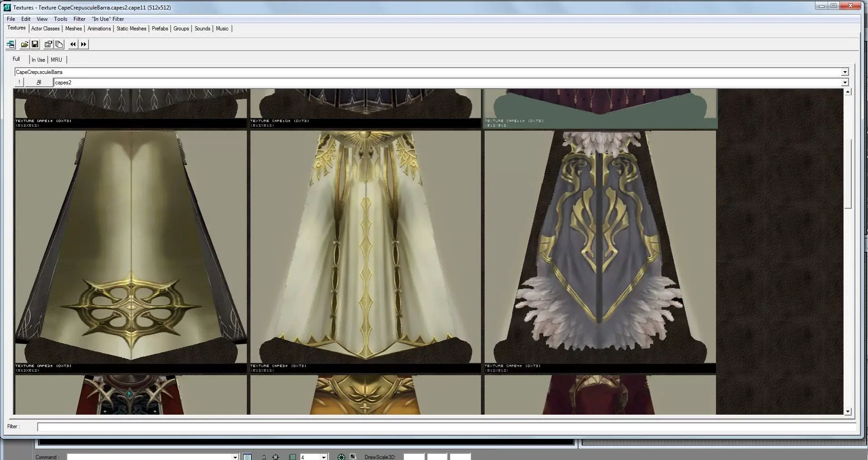Image resolution: width=868 pixels, height=460 pixels.
Task: Expand the capes2 group dropdown
Action: (x=845, y=83)
